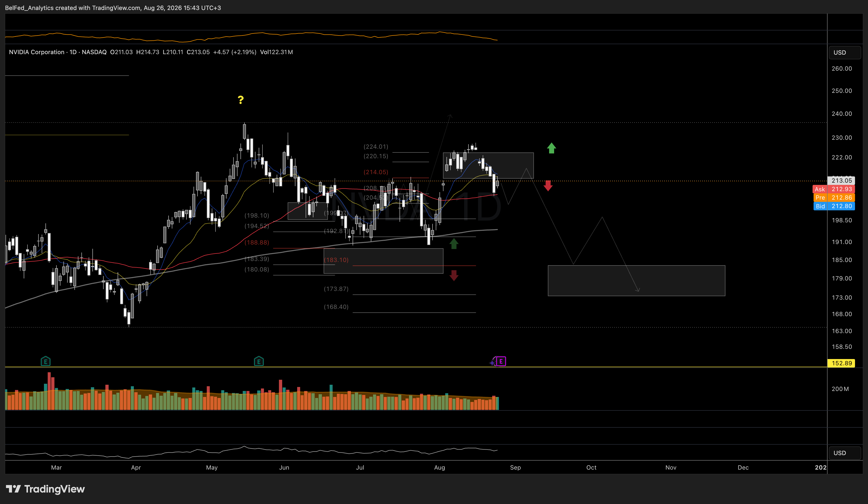Open the bottom USD currency dropdown
The width and height of the screenshot is (868, 504).
click(845, 453)
